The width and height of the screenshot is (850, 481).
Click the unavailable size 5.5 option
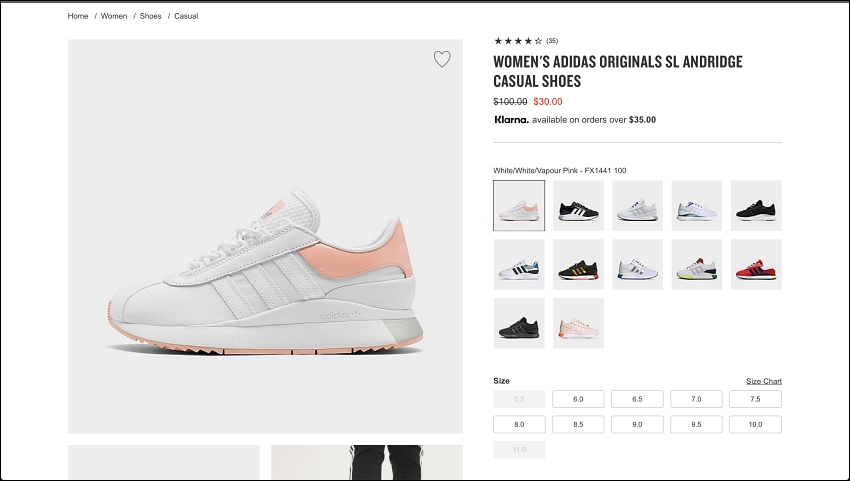pyautogui.click(x=519, y=399)
